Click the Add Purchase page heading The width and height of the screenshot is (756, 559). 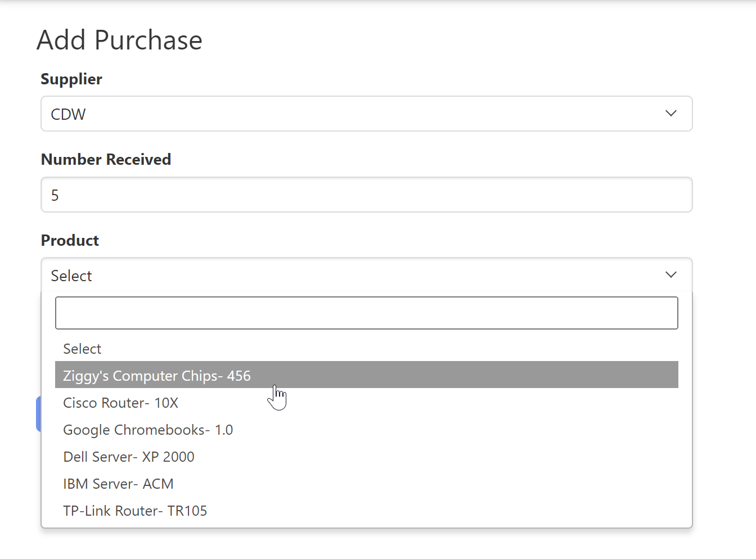pos(119,40)
